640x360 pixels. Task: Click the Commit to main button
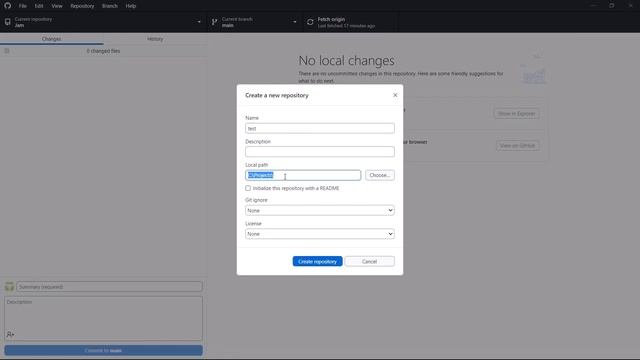click(103, 351)
